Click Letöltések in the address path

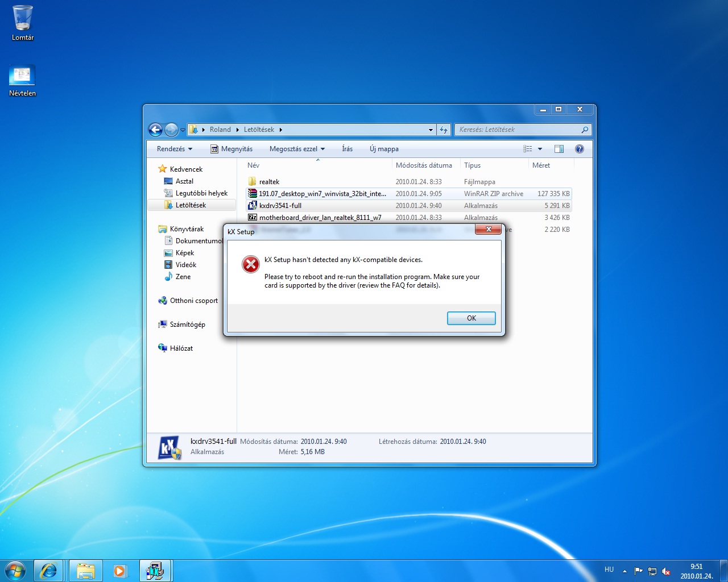[x=259, y=130]
